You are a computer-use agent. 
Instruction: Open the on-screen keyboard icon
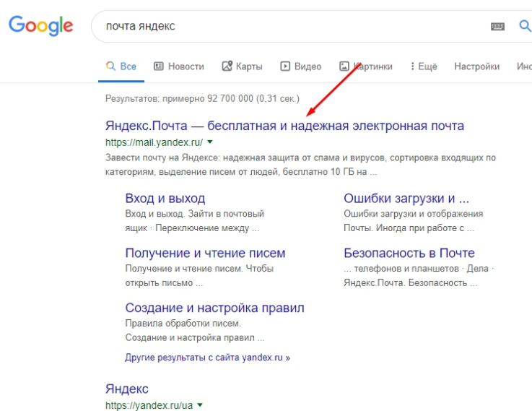click(x=498, y=26)
